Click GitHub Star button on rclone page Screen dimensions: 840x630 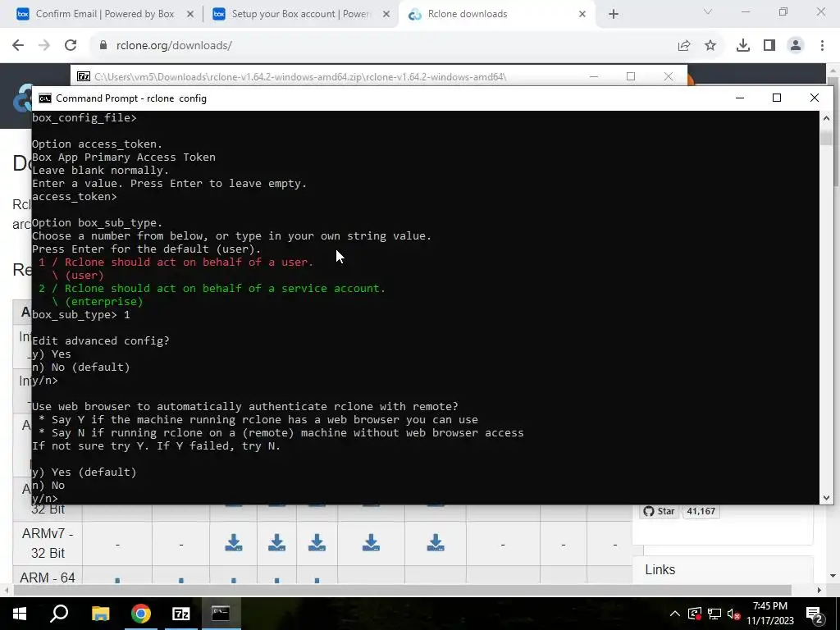point(659,511)
